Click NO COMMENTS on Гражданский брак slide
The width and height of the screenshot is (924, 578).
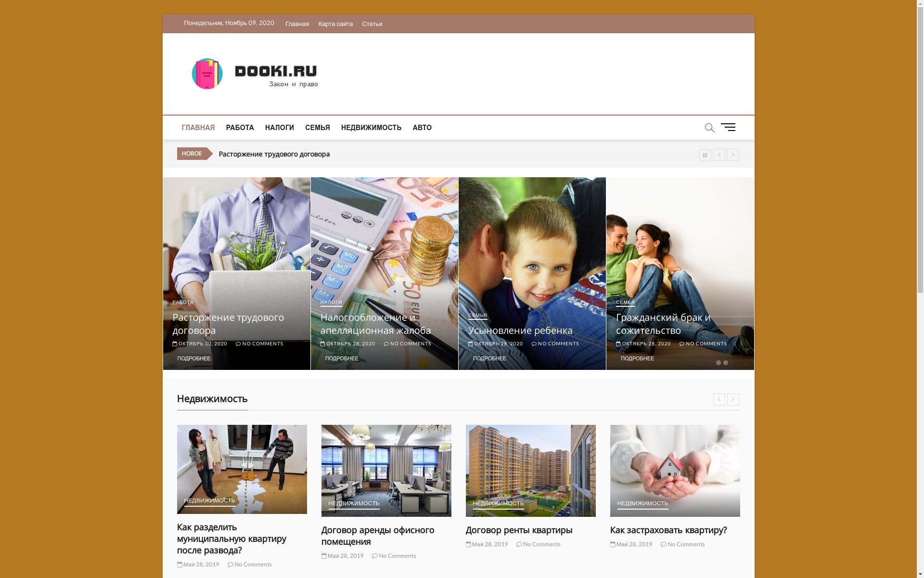703,343
